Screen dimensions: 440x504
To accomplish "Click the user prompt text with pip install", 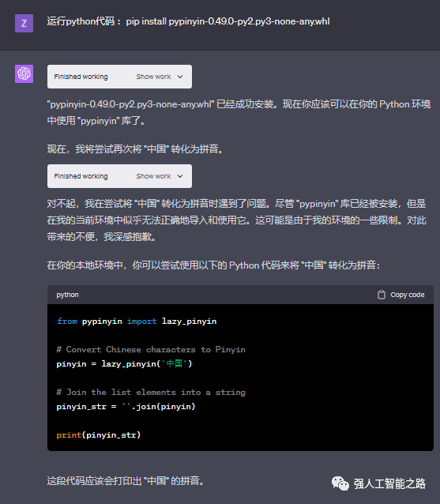I will pos(188,21).
